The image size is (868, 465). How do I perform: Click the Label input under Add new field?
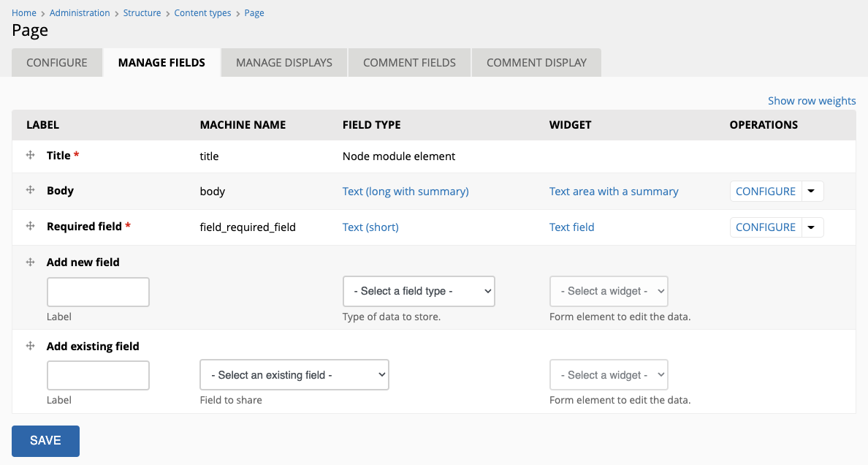(x=98, y=291)
